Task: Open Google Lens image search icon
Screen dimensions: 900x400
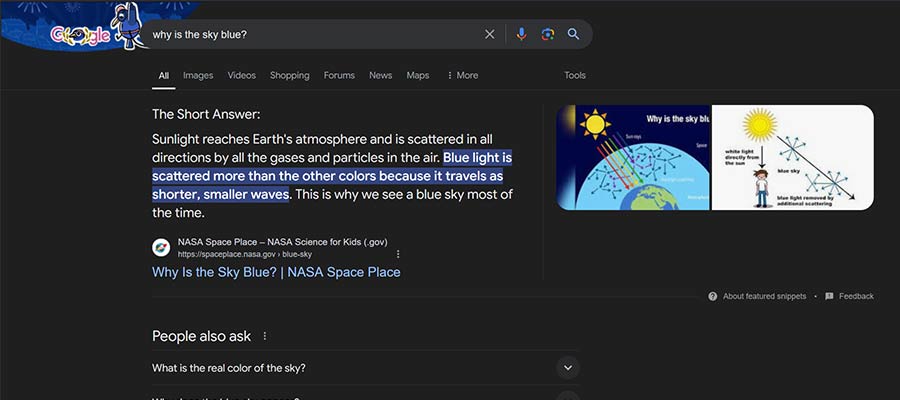Action: pyautogui.click(x=548, y=34)
